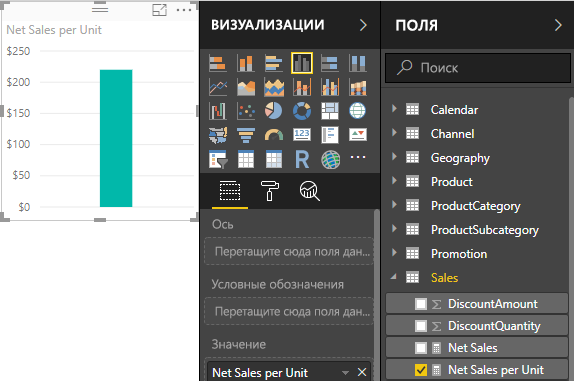
Task: Remove Net Sales per Unit from Значение
Action: click(362, 372)
